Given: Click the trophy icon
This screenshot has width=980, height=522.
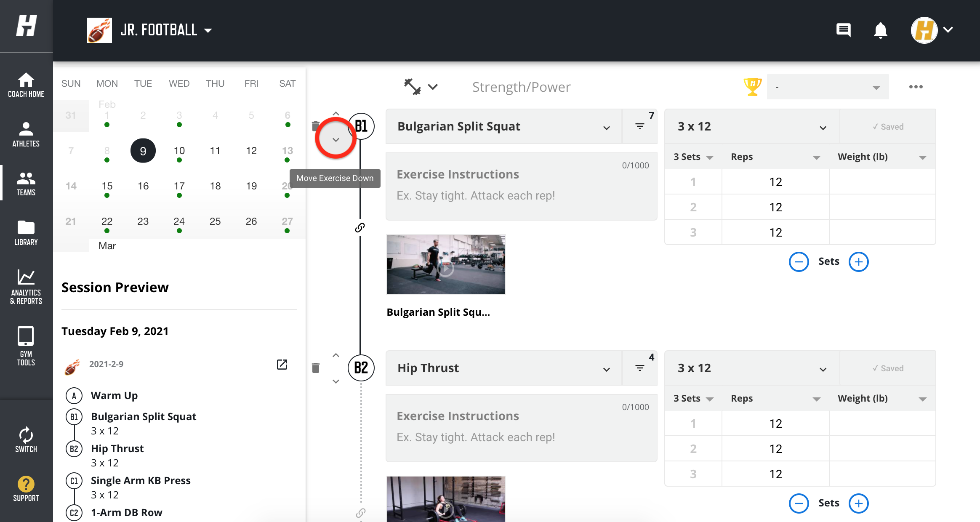Looking at the screenshot, I should (x=752, y=87).
